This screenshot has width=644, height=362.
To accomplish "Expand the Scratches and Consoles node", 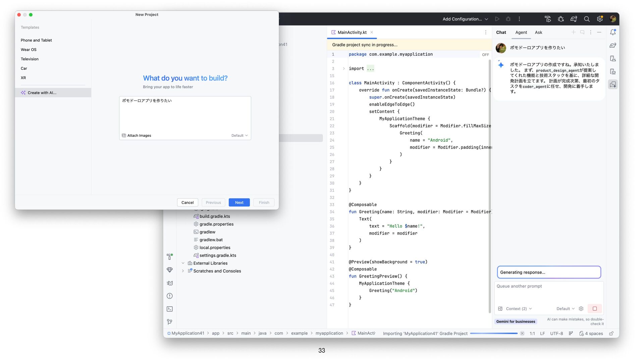I will click(183, 271).
